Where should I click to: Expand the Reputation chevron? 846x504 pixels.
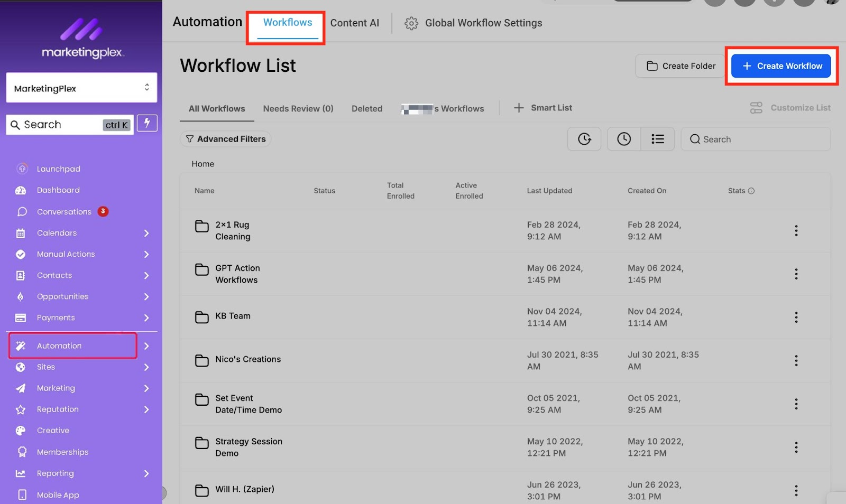click(146, 409)
